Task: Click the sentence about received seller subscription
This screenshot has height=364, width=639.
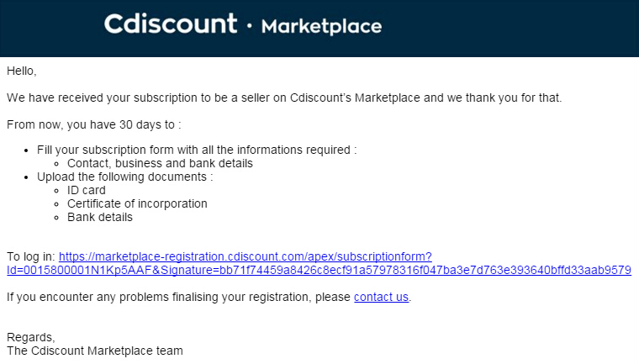Action: (x=284, y=98)
